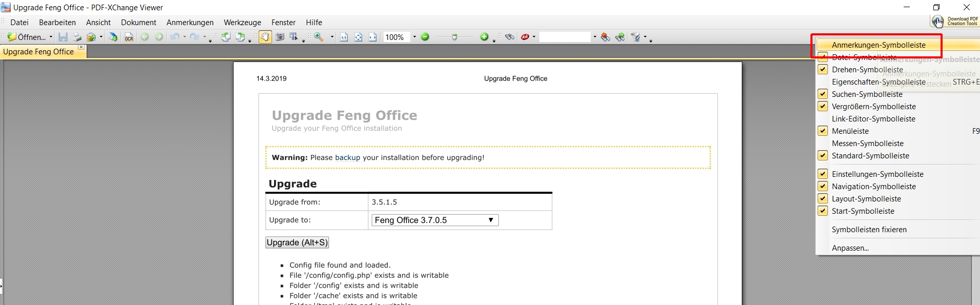Set Actual Size 1:1 view
Viewport: 980px width, 305px height.
[x=344, y=37]
